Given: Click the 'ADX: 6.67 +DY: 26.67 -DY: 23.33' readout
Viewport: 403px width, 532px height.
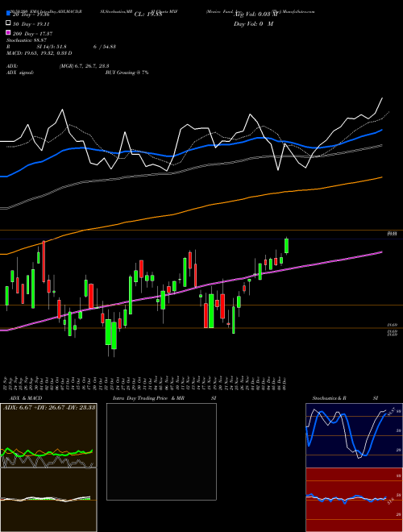Looking at the screenshot, I should tap(49, 407).
